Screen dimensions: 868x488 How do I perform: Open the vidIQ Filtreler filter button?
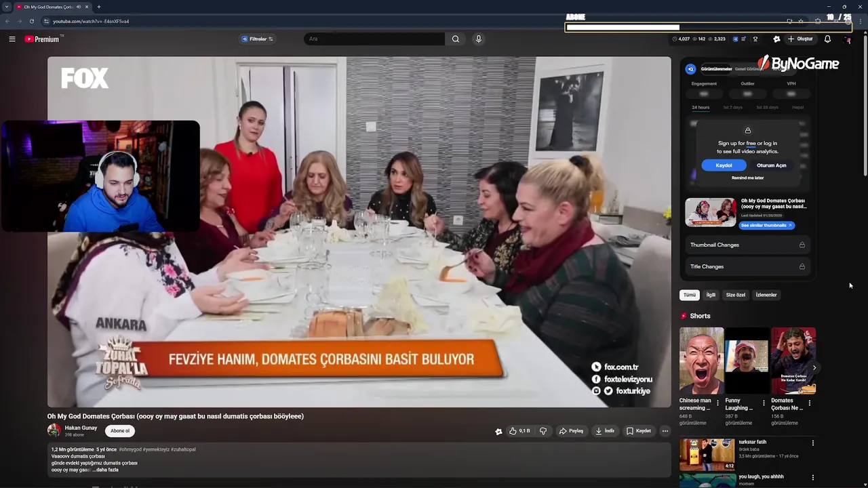pos(258,39)
